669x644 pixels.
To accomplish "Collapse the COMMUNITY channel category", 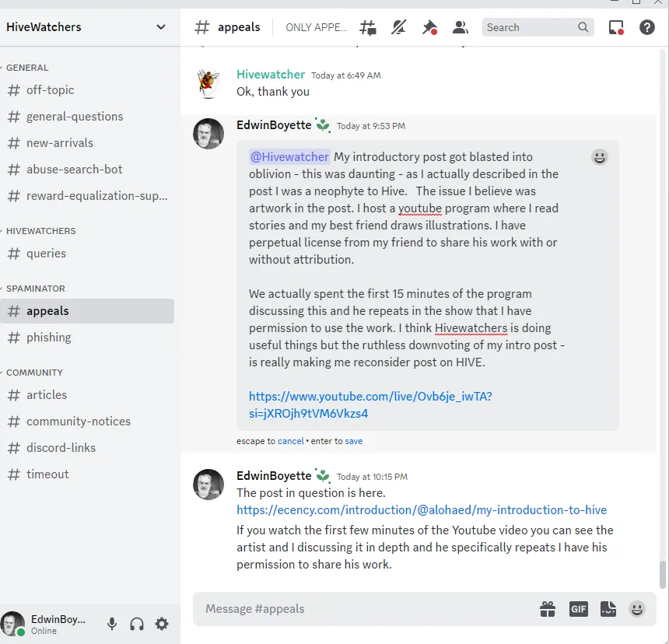I will 34,373.
